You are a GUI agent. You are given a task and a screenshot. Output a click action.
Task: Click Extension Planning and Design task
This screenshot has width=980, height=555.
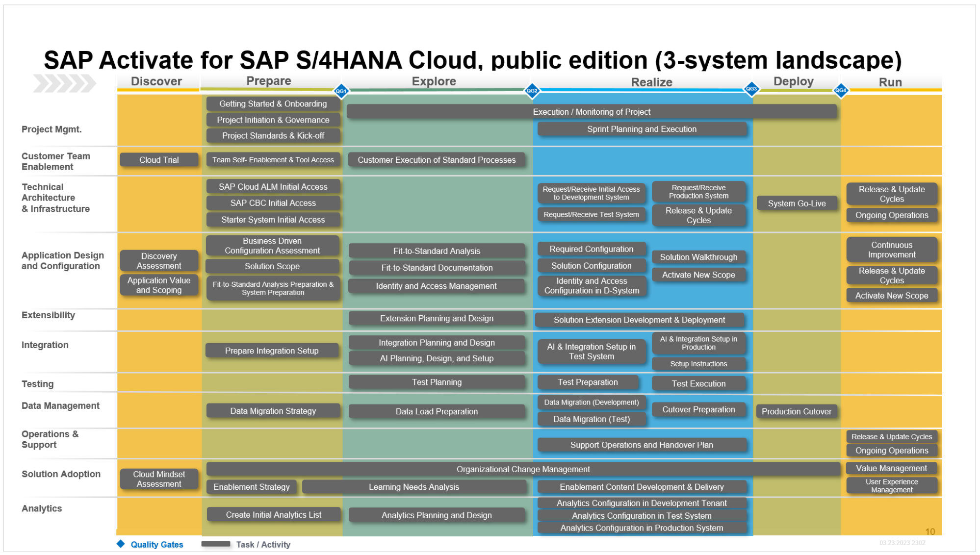(437, 319)
